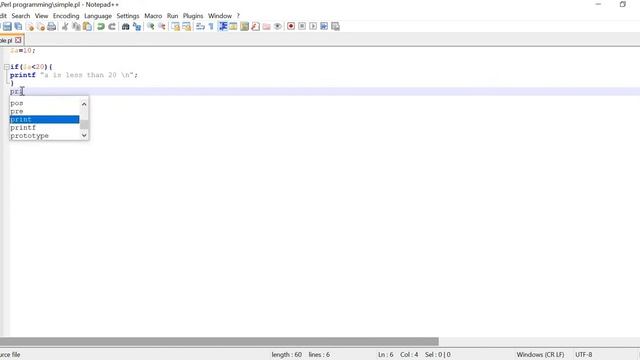The width and height of the screenshot is (640, 360).
Task: Pick the highlighted 'print' suggestion
Action: pos(44,120)
